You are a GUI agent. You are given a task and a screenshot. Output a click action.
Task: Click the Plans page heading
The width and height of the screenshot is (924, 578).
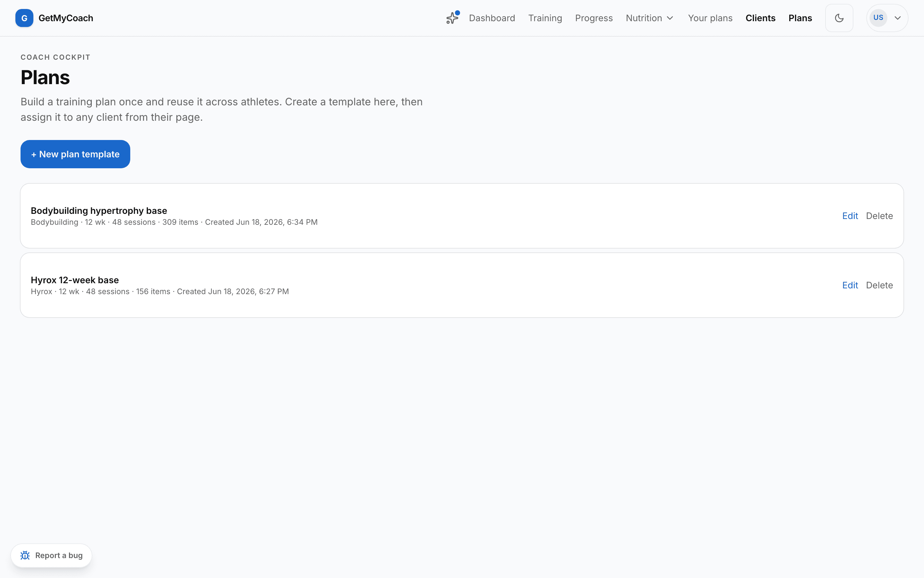[x=45, y=77]
